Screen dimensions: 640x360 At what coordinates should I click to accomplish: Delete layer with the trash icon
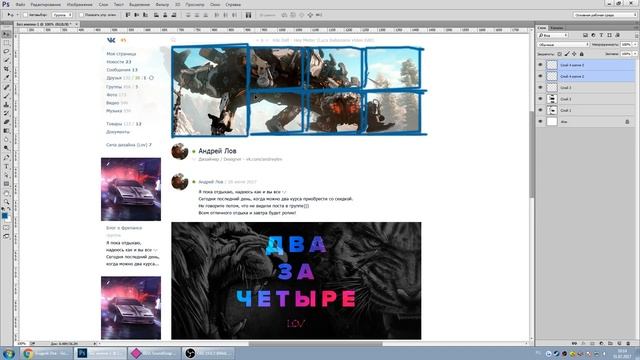pyautogui.click(x=629, y=343)
